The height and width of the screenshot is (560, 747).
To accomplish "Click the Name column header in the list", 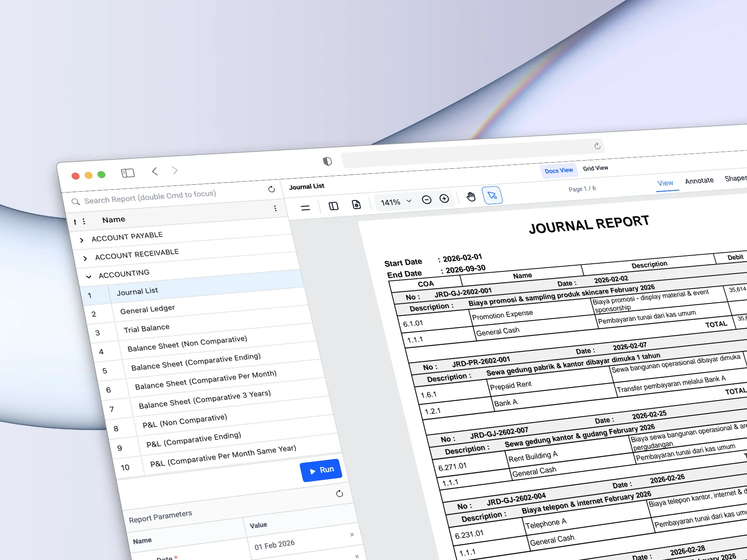I will click(113, 219).
